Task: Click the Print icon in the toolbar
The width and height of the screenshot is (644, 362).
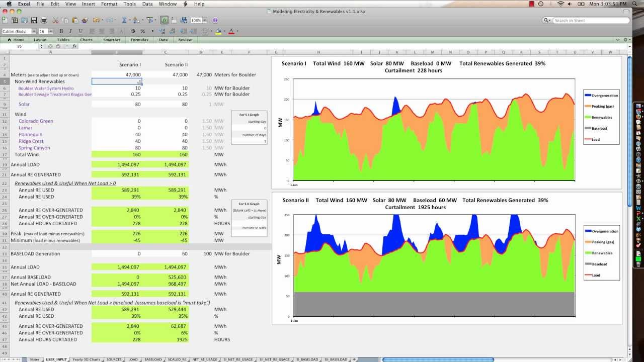Action: [x=44, y=20]
